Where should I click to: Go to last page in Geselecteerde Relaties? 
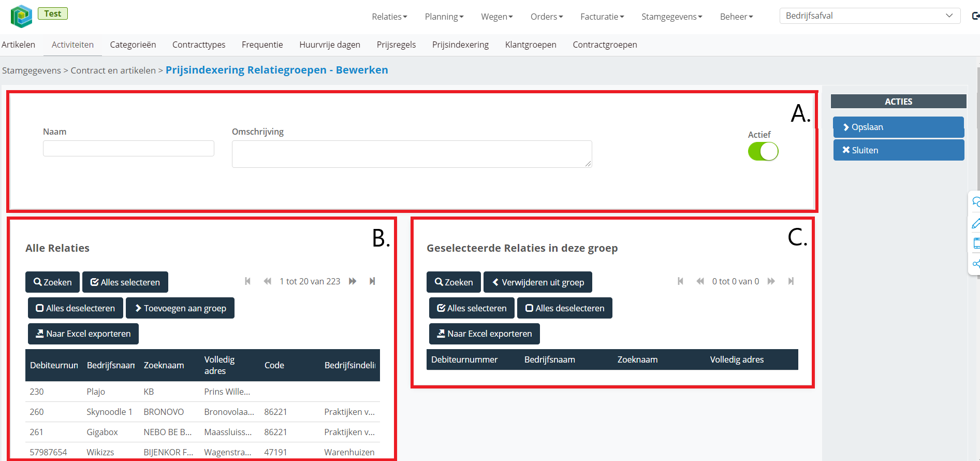click(791, 281)
